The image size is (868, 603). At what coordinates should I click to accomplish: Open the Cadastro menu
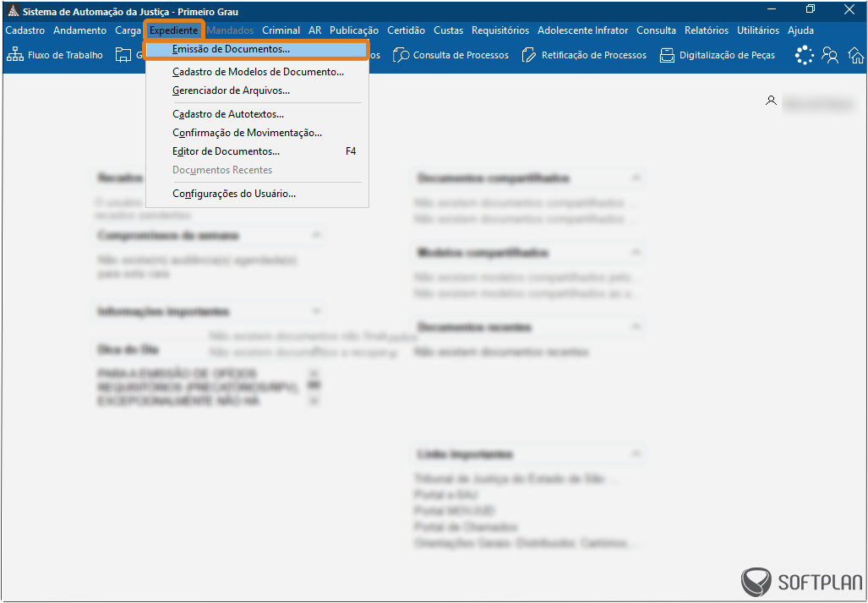[x=25, y=30]
